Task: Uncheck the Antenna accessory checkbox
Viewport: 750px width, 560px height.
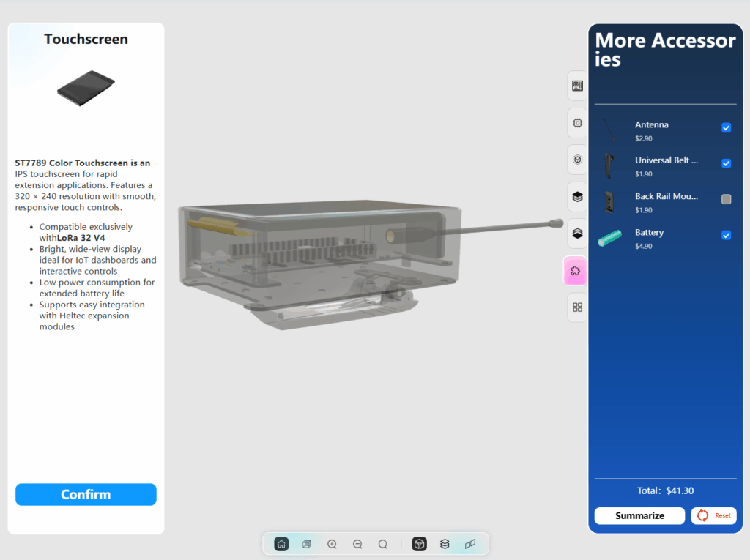Action: tap(726, 128)
